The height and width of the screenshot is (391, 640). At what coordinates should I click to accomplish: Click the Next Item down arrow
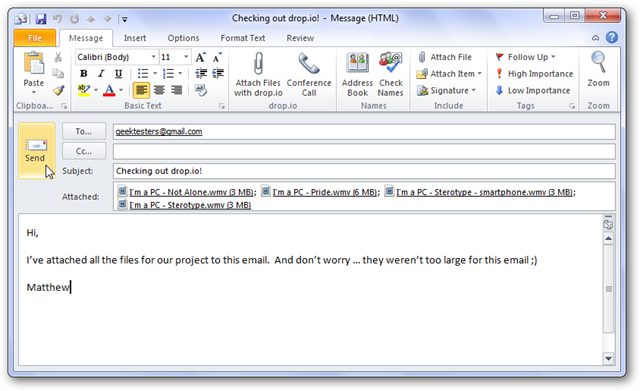tap(107, 19)
